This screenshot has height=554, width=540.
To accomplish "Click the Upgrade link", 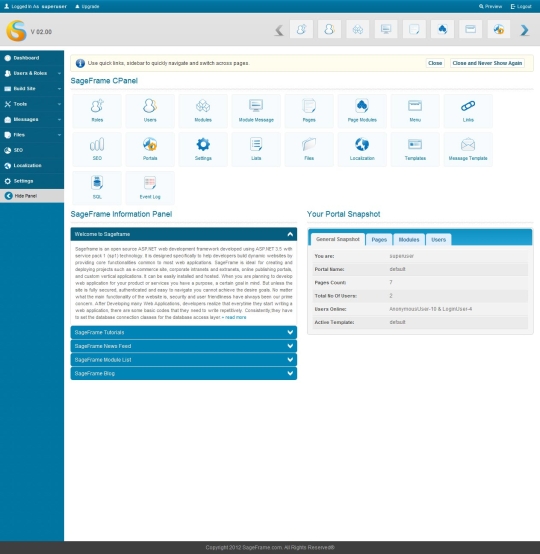I will pos(87,6).
